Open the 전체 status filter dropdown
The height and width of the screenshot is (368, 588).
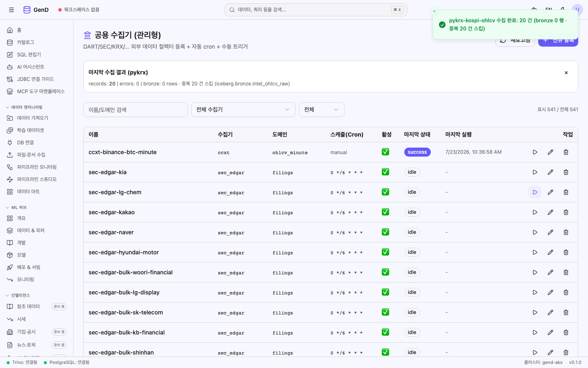322,110
